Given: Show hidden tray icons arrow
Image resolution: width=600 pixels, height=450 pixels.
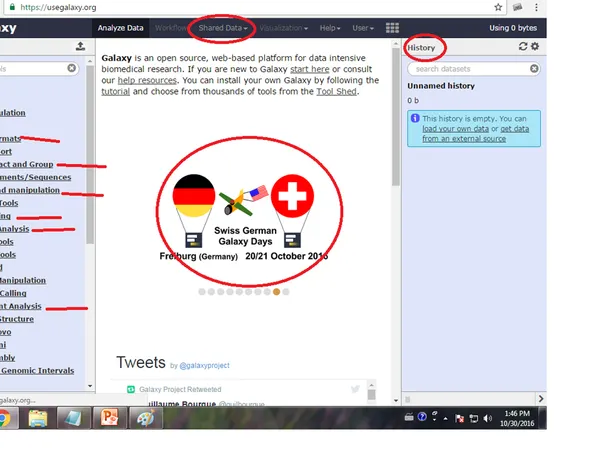Looking at the screenshot, I should click(446, 418).
